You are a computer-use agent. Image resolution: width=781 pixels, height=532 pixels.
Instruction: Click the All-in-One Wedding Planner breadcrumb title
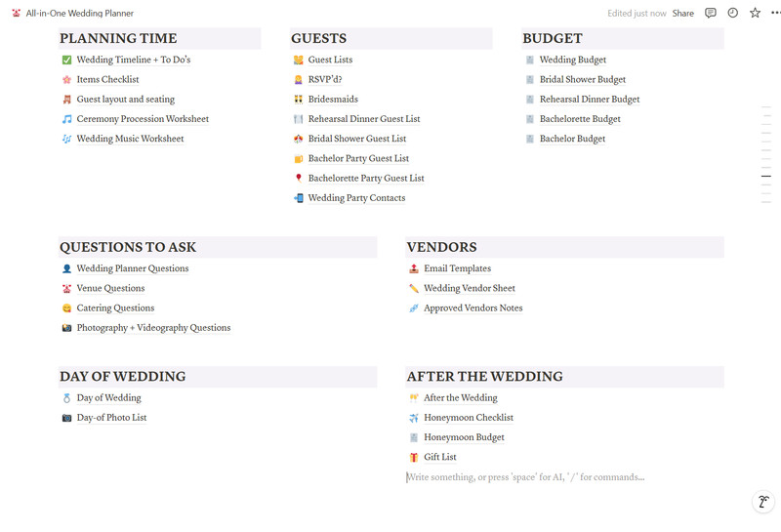[x=80, y=14]
